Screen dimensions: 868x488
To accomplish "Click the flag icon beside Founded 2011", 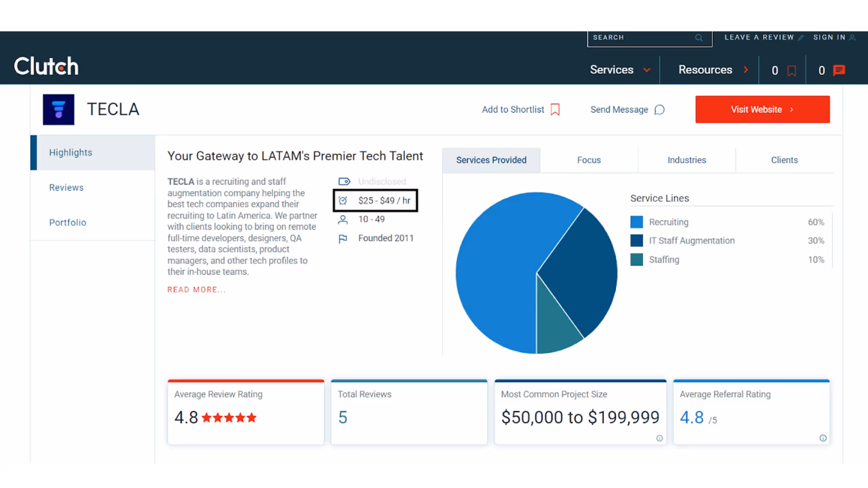I will (x=343, y=239).
